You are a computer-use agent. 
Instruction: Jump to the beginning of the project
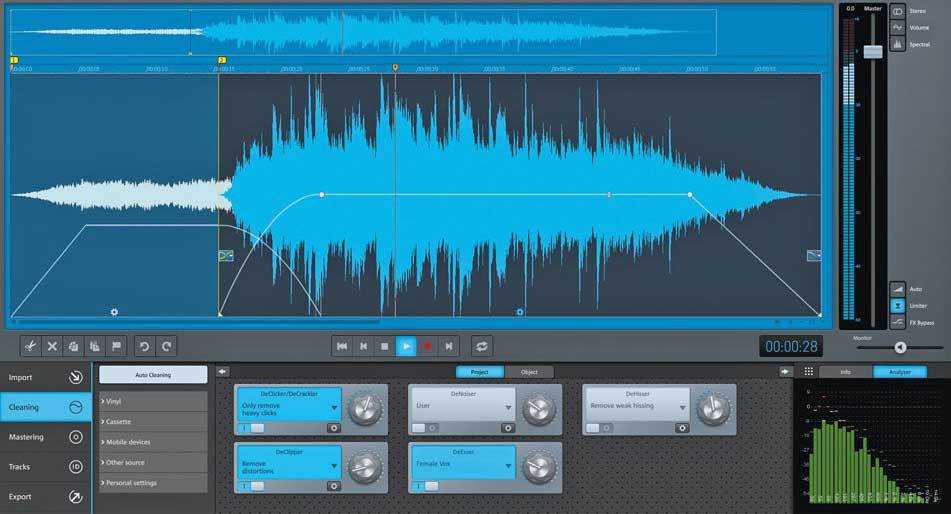click(x=342, y=347)
